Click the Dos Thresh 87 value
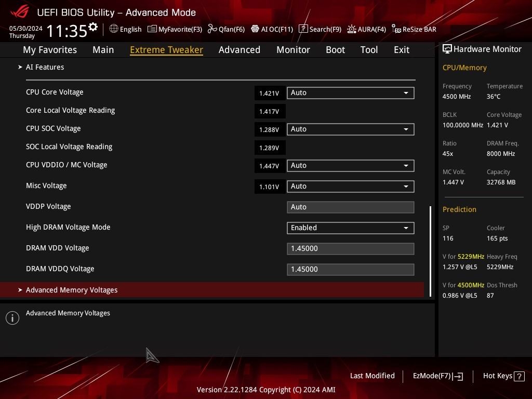The image size is (532, 399). (490, 296)
